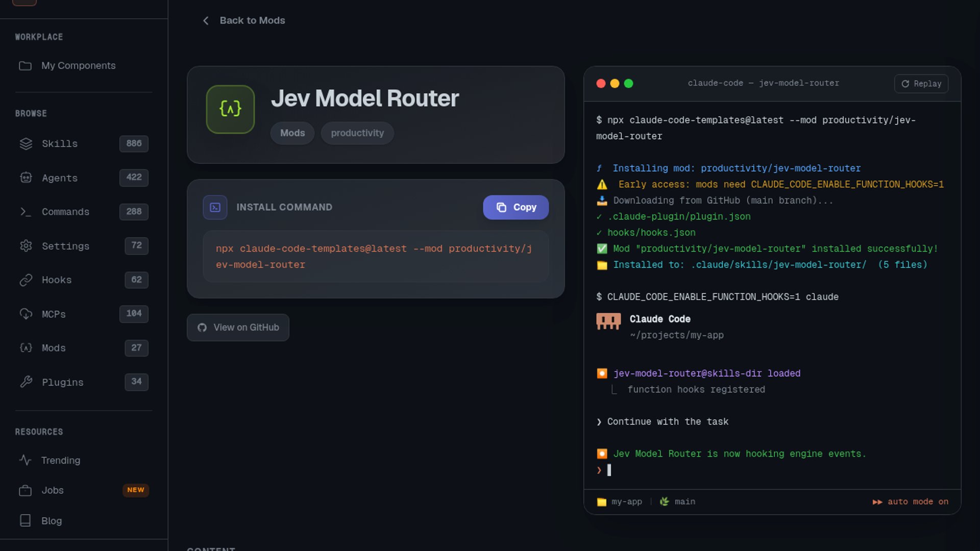Click the 34 count badge for Plugins
Viewport: 980px width, 551px height.
coord(136,382)
